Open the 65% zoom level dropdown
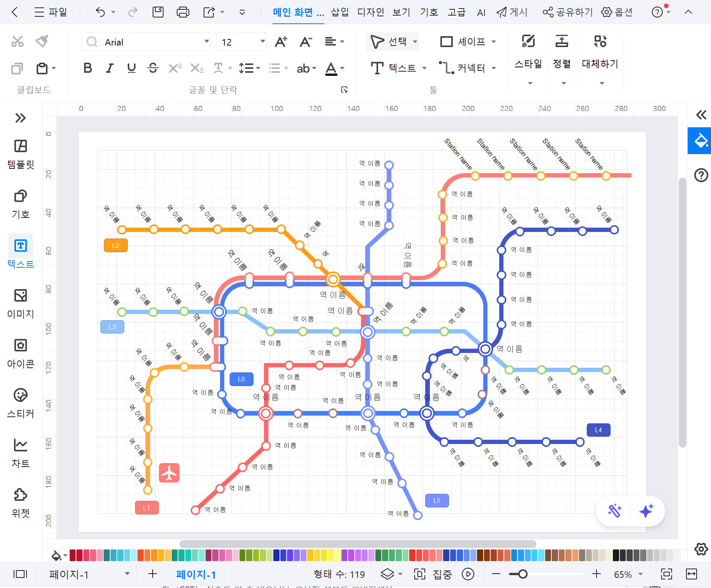 coord(641,574)
